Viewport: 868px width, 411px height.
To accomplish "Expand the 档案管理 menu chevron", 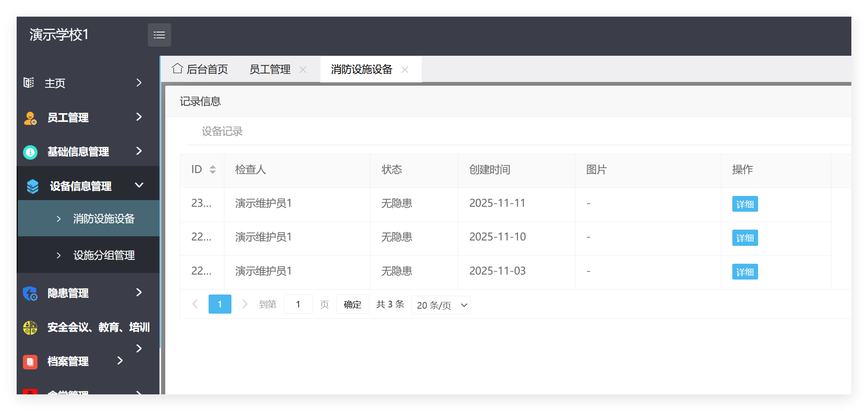I will pyautogui.click(x=120, y=361).
